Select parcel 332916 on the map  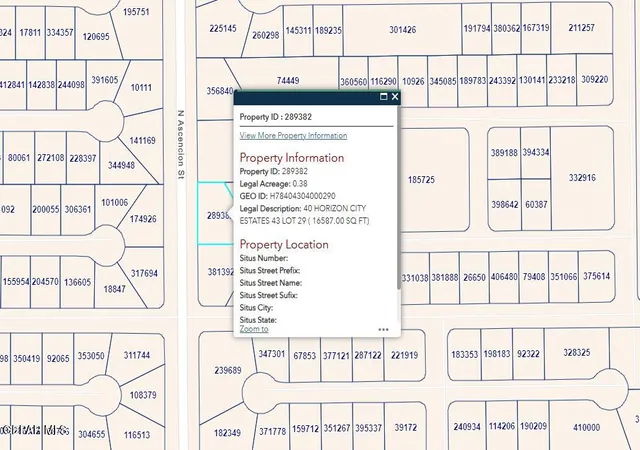point(582,178)
